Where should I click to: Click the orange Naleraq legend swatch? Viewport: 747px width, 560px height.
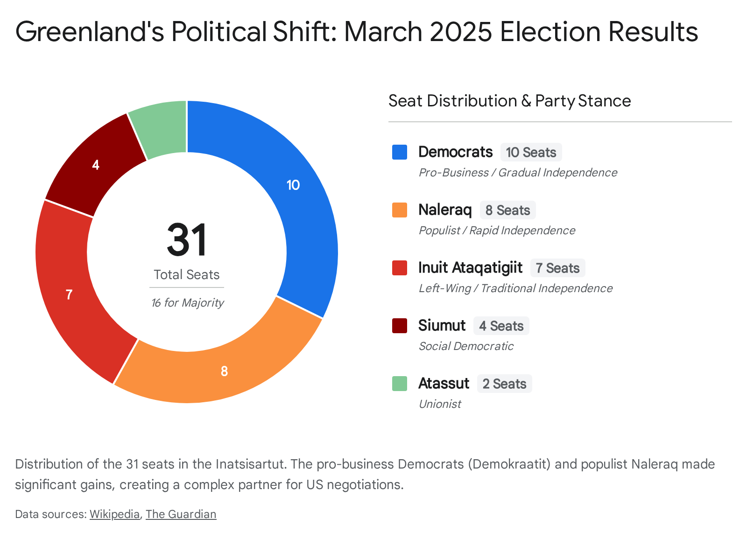[x=400, y=210]
